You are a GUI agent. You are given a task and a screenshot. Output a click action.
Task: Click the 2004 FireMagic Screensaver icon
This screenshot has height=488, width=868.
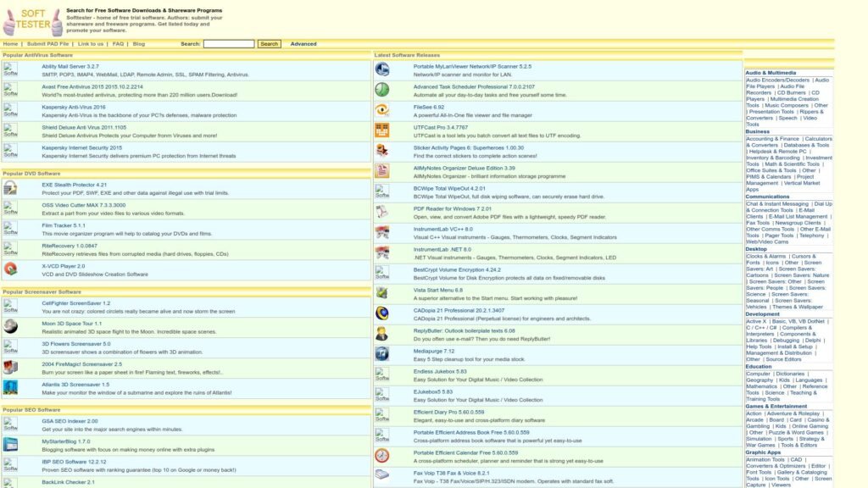(x=10, y=368)
